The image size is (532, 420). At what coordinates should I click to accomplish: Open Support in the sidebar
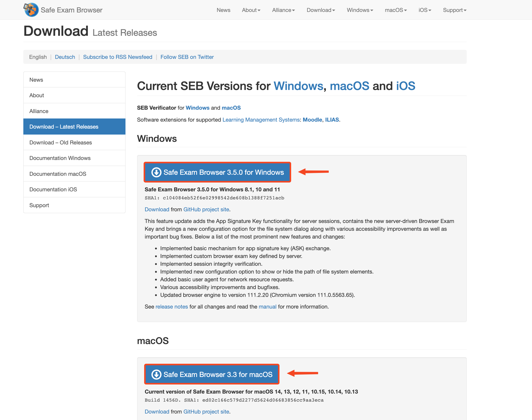pos(74,205)
